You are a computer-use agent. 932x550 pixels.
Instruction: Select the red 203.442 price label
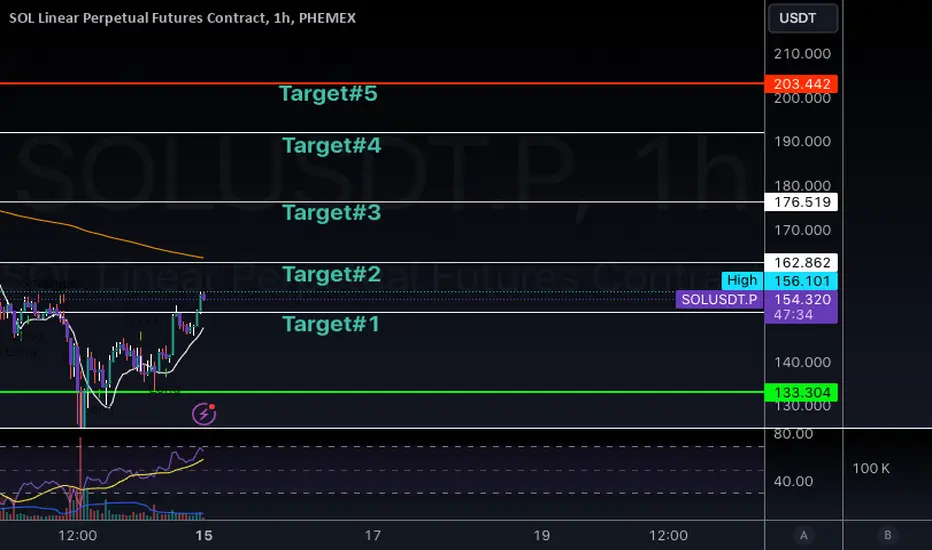[x=801, y=84]
